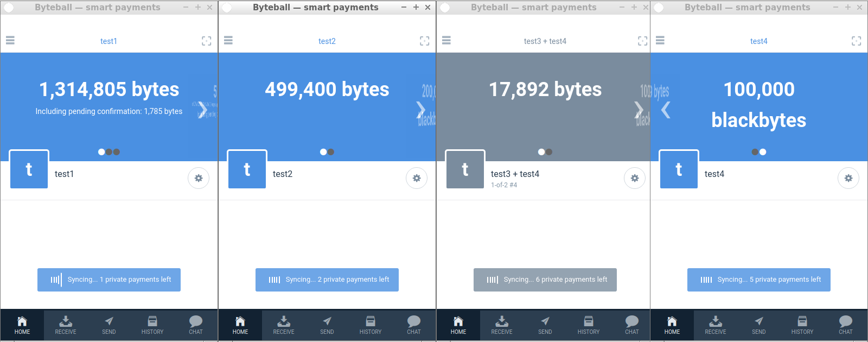This screenshot has width=868, height=342.
Task: Click blue "t" avatar in rightmost test4 window
Action: click(679, 169)
